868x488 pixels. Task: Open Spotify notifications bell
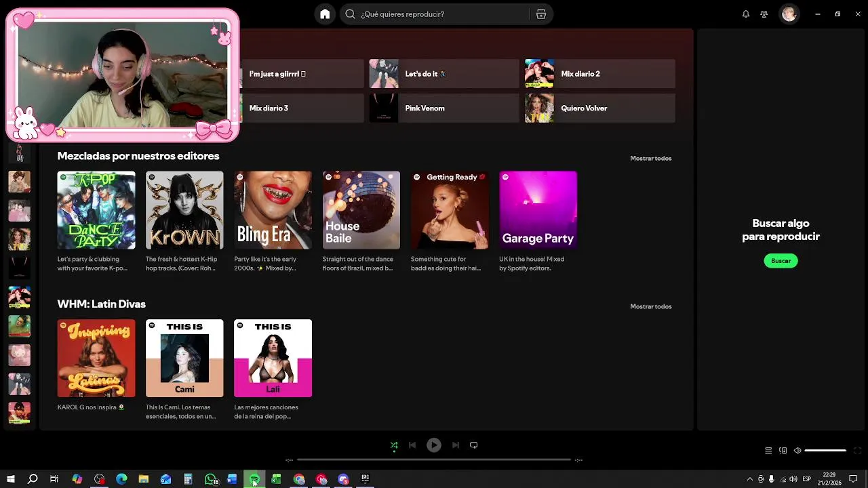746,14
